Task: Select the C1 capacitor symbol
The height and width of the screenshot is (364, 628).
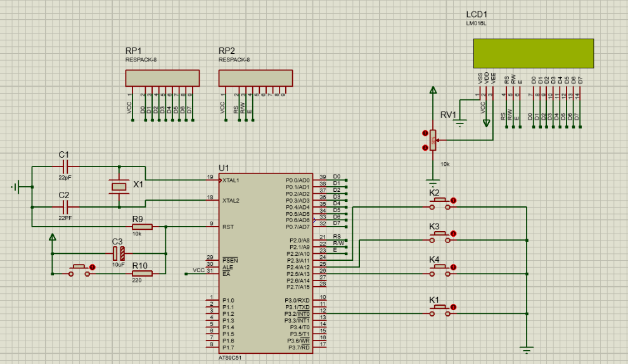Action: (66, 166)
